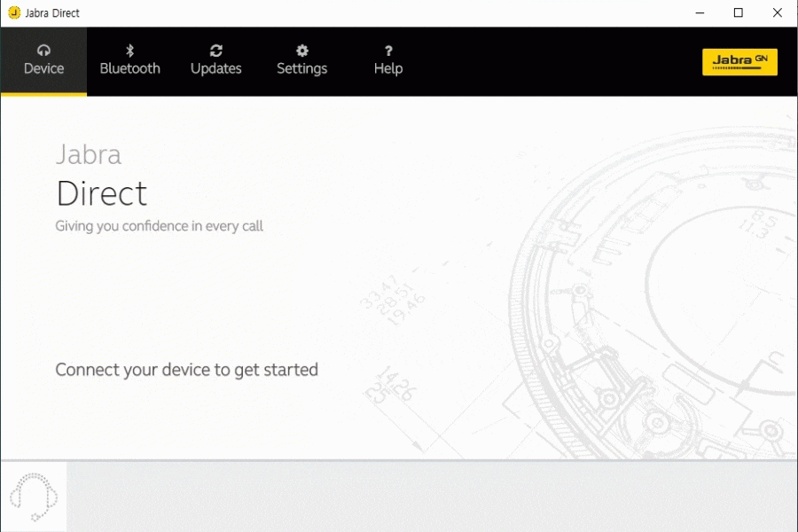This screenshot has width=798, height=532.
Task: Open the Help tab
Action: [x=387, y=61]
